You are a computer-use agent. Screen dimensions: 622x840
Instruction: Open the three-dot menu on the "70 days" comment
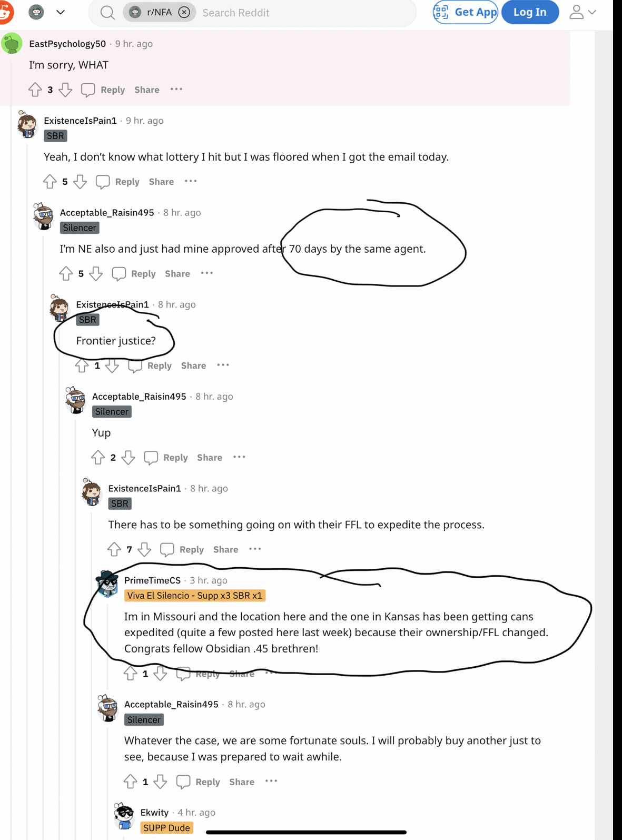pos(207,273)
